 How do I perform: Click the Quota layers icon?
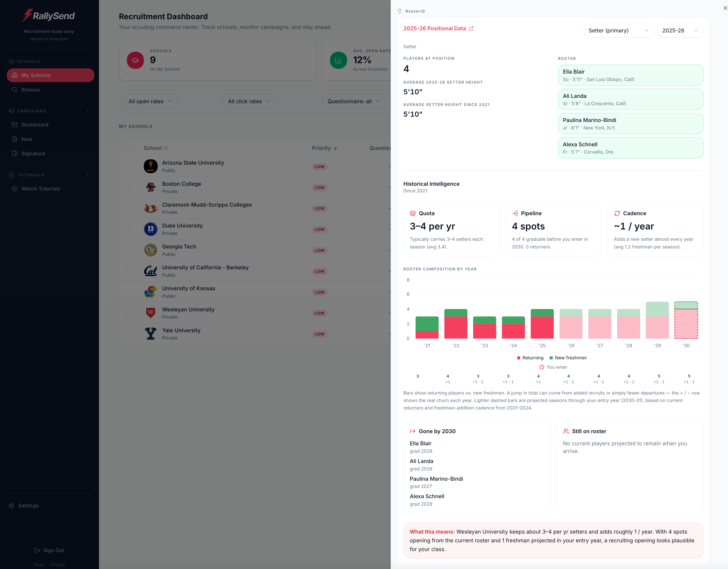(x=413, y=213)
